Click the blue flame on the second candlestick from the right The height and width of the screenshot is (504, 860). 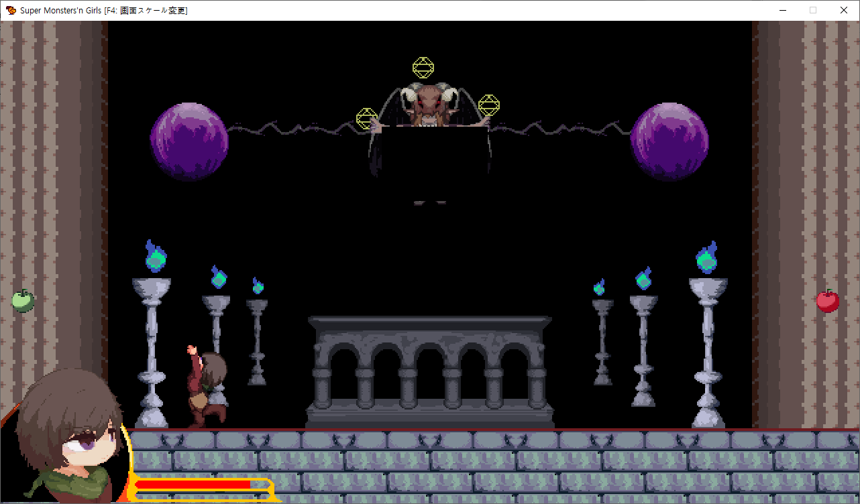(643, 277)
